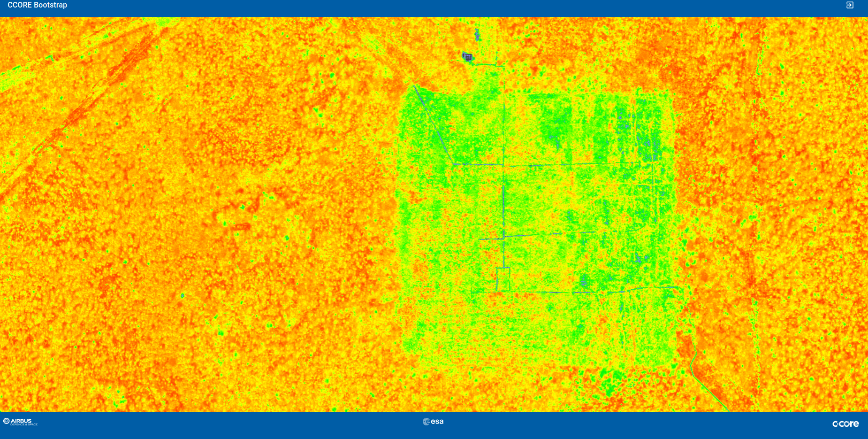Select the ESA logo in the footer

pos(433,421)
